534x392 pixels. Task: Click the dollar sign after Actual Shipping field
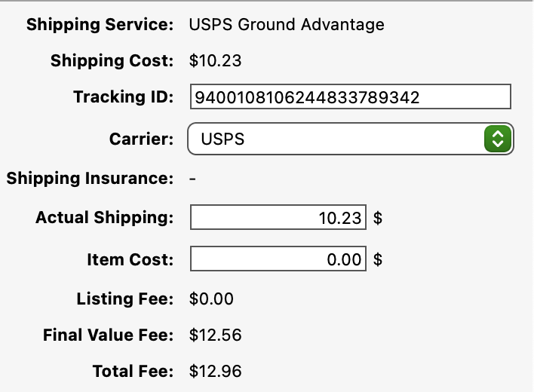coord(378,219)
